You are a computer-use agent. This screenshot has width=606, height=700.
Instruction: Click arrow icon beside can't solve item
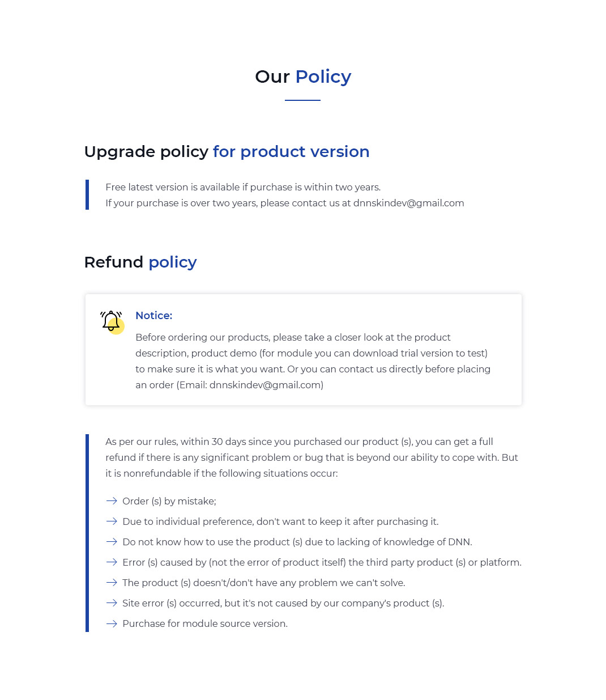[x=112, y=583]
